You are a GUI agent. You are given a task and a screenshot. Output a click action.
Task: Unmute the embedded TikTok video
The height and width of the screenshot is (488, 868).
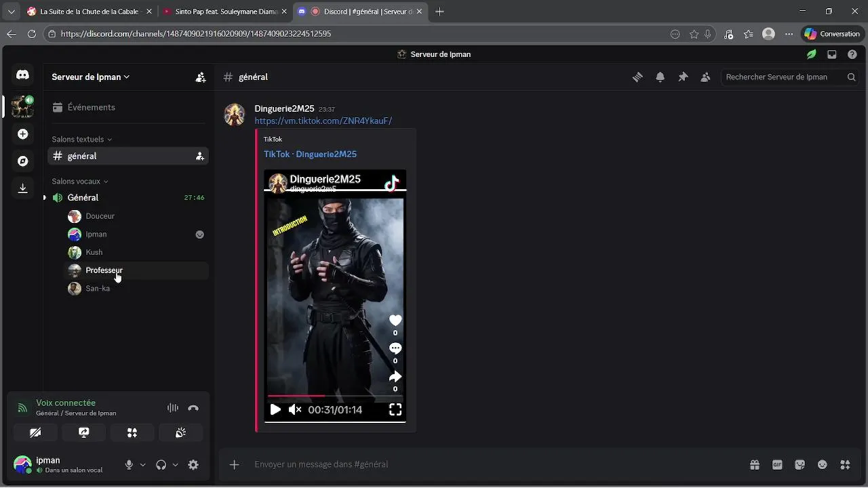point(295,409)
